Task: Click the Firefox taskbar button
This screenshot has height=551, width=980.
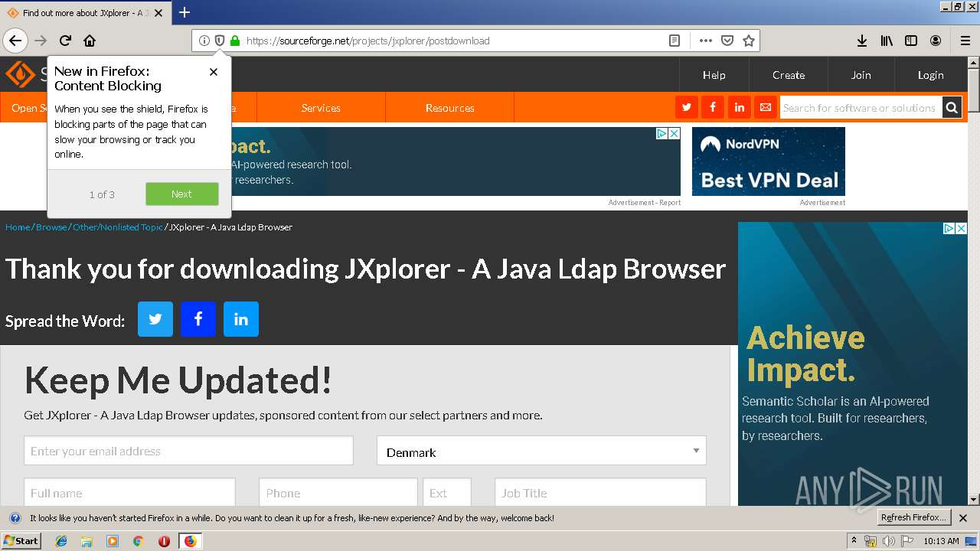Action: pos(190,541)
